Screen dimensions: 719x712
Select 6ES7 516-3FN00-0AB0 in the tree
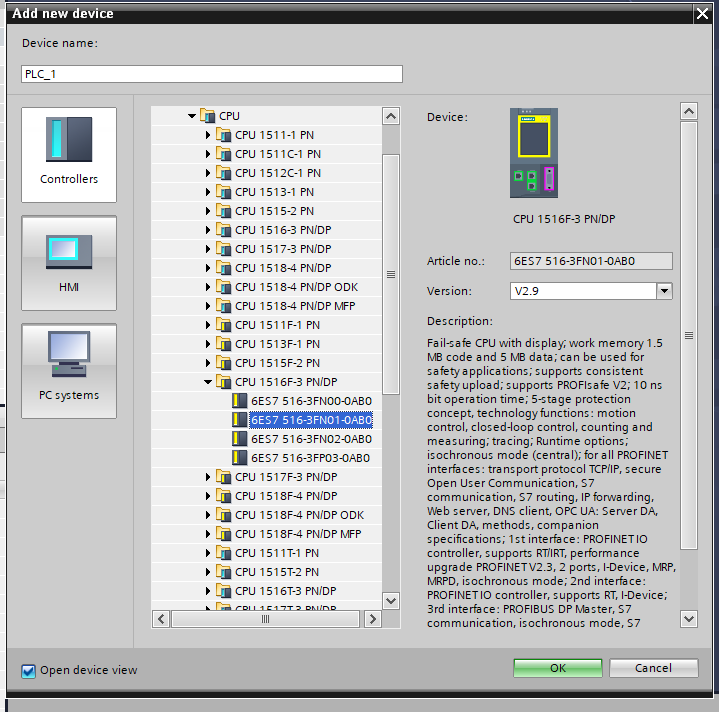pos(311,401)
